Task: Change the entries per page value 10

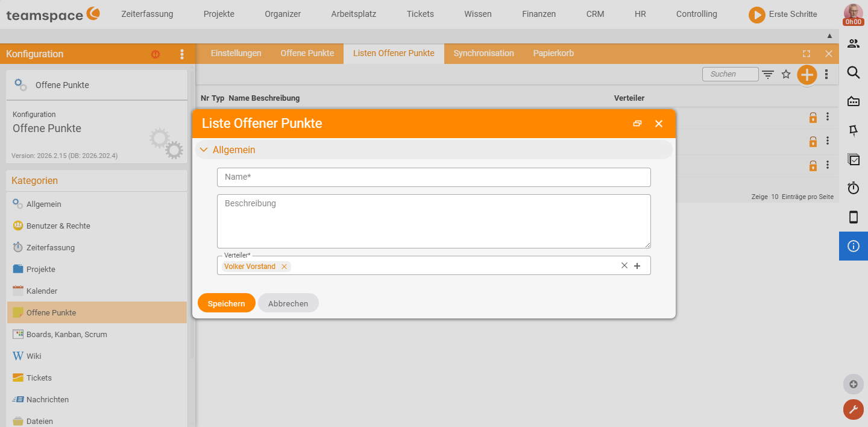Action: [775, 197]
